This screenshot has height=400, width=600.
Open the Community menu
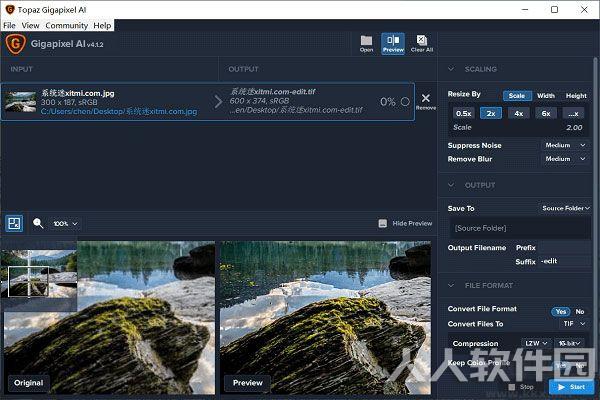(66, 25)
